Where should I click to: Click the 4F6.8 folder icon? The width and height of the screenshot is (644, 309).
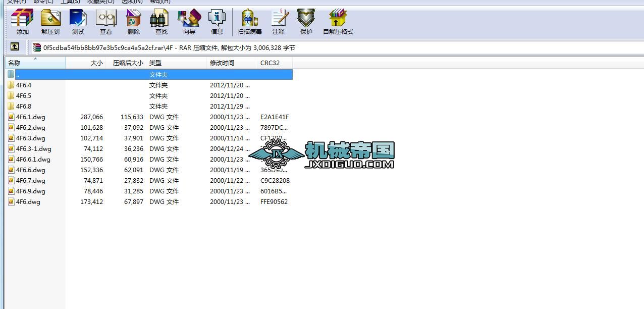tap(11, 106)
